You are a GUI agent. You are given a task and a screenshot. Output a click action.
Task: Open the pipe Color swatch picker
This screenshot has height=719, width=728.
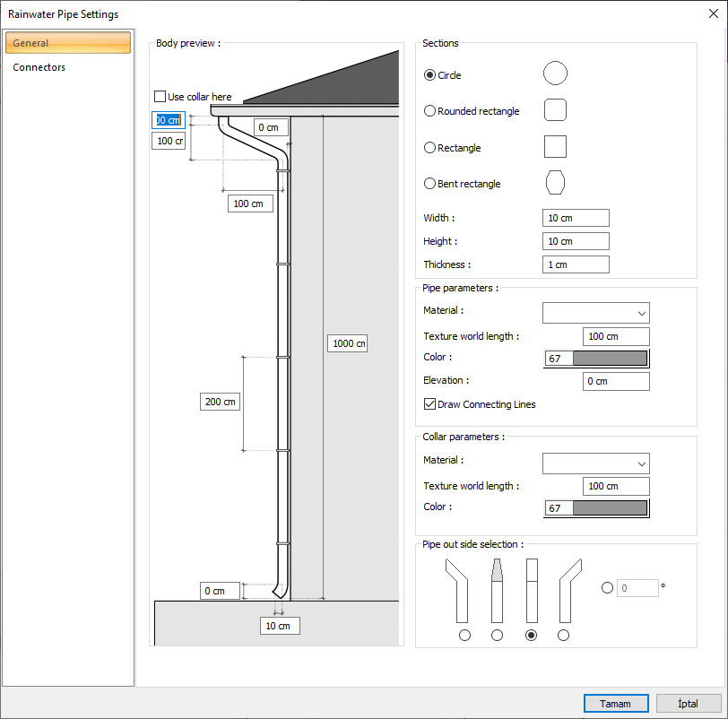[609, 359]
